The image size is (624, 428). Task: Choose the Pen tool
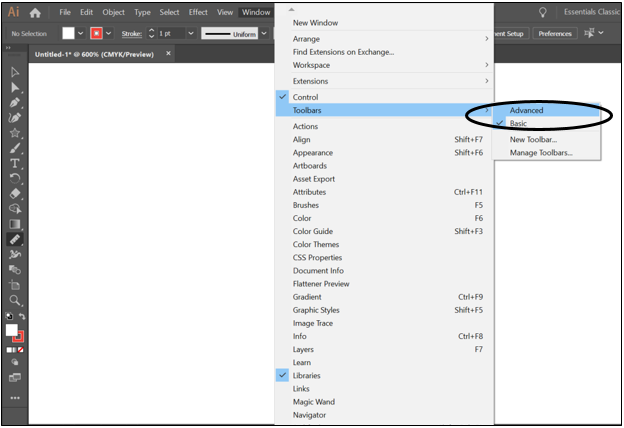click(15, 102)
